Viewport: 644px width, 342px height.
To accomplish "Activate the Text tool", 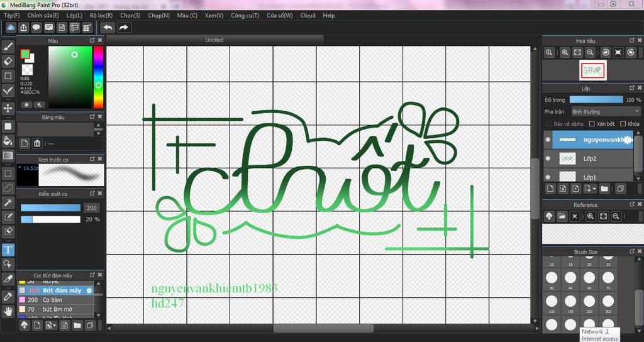I will coord(8,250).
